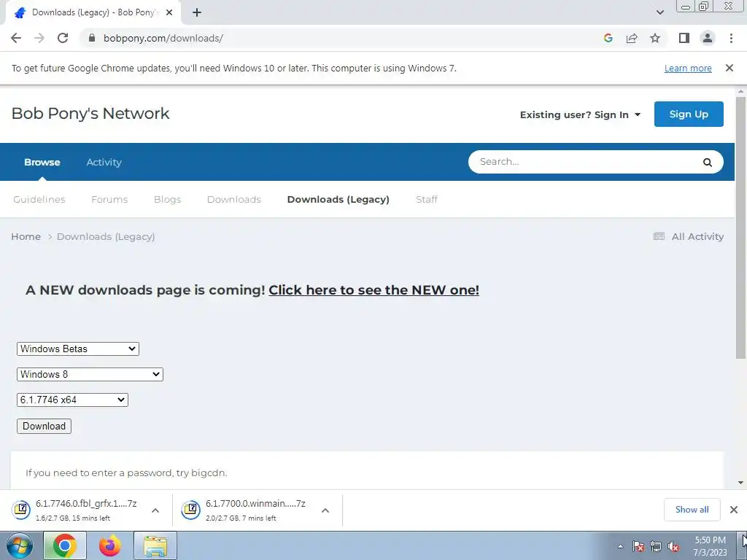Dismiss the Chrome update notification bar
Image resolution: width=747 pixels, height=560 pixels.
click(729, 68)
